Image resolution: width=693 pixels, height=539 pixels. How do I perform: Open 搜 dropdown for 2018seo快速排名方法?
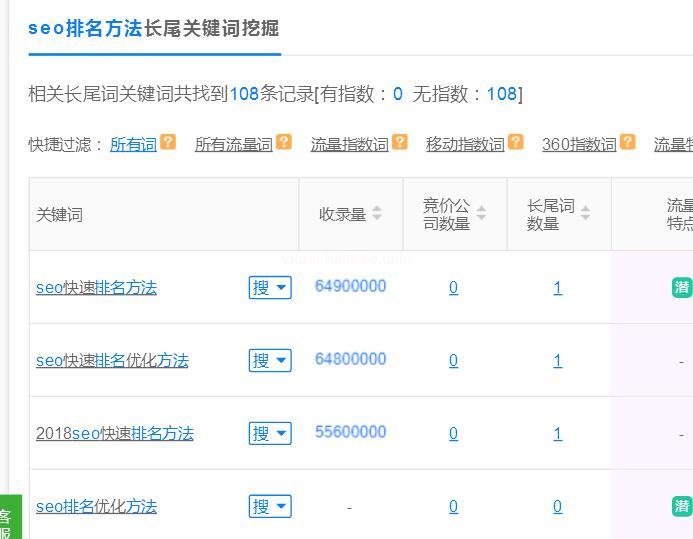pyautogui.click(x=270, y=434)
